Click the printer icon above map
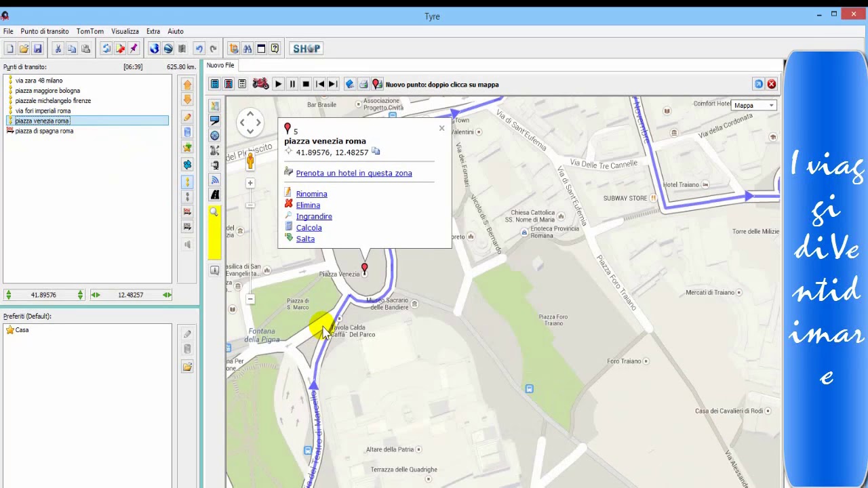 363,84
